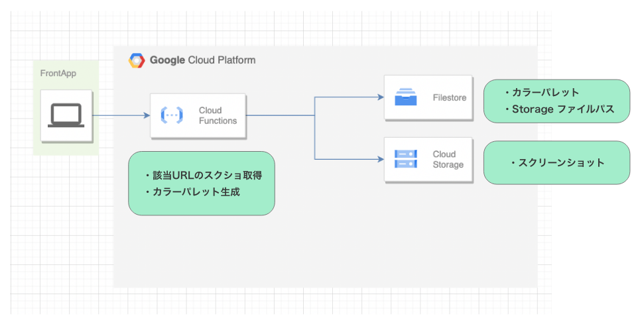Click the "FrontApp" label

58,74
